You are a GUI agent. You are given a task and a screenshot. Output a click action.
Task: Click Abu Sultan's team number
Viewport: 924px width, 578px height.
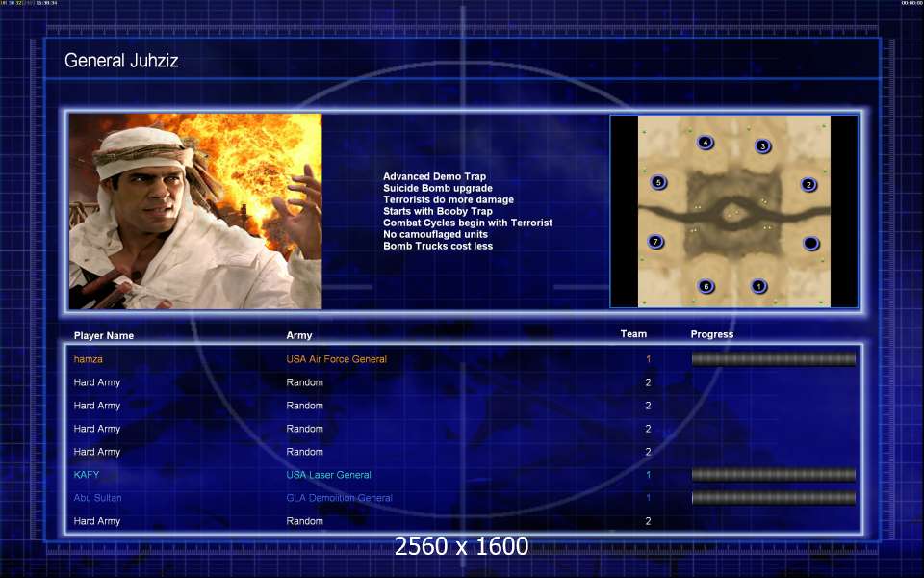(648, 498)
